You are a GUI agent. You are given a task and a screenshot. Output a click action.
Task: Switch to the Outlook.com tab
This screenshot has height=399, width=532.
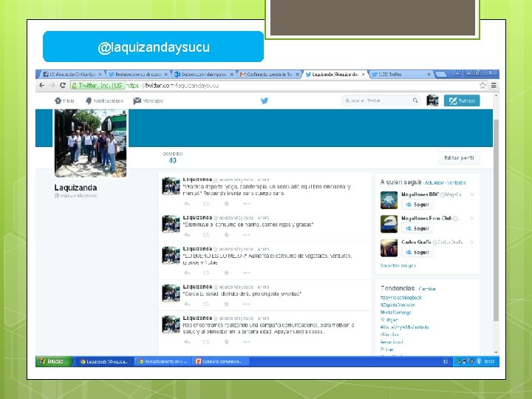204,75
